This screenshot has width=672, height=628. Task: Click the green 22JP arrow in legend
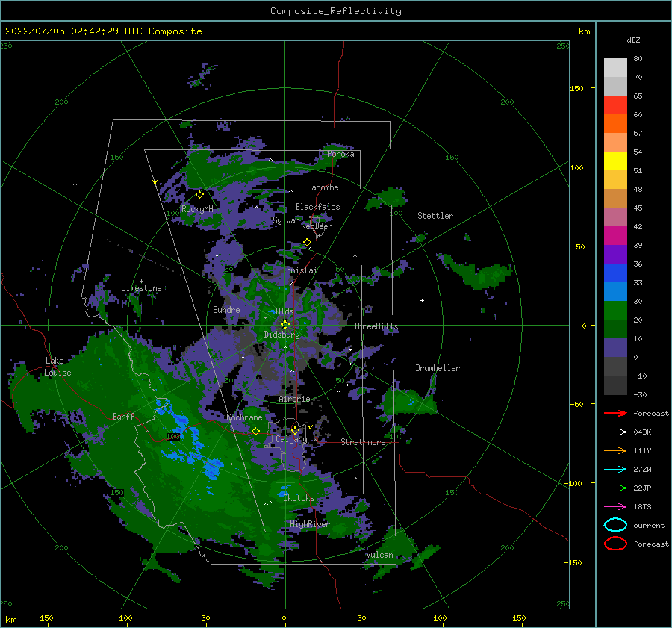coord(615,488)
